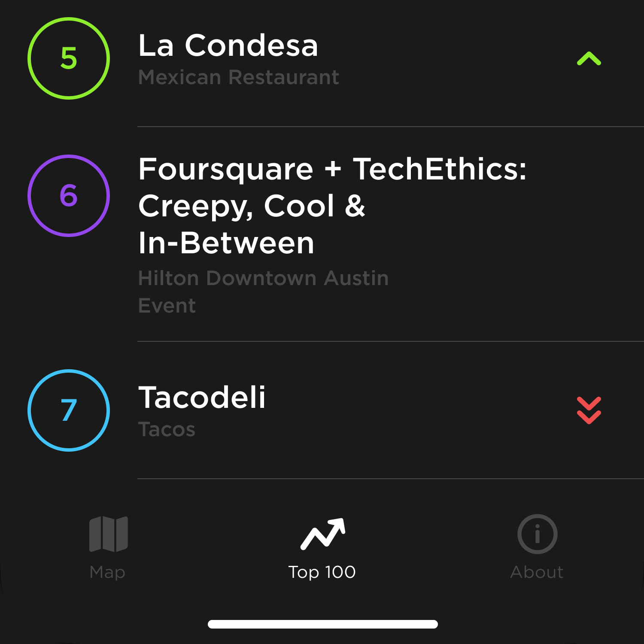This screenshot has width=644, height=644.
Task: Select the Top 100 tab label
Action: click(322, 572)
